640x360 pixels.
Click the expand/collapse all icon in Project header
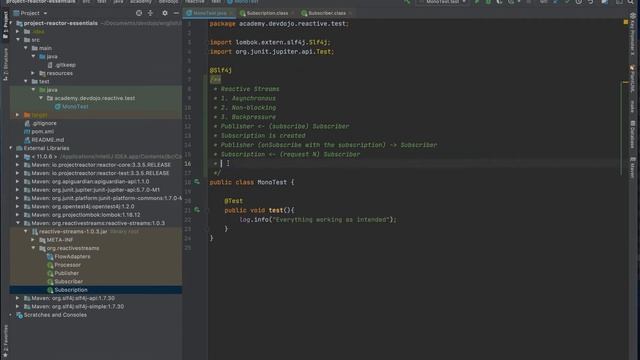click(150, 13)
